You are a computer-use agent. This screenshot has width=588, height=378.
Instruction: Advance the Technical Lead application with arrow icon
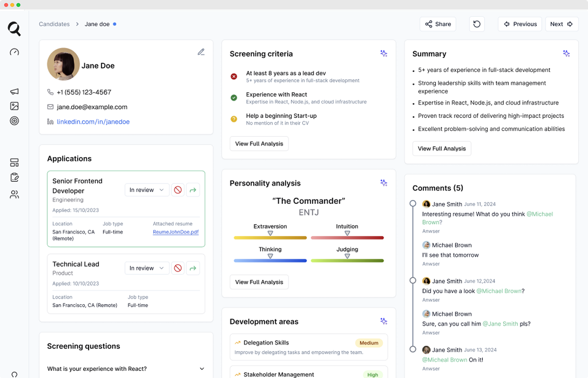tap(193, 268)
